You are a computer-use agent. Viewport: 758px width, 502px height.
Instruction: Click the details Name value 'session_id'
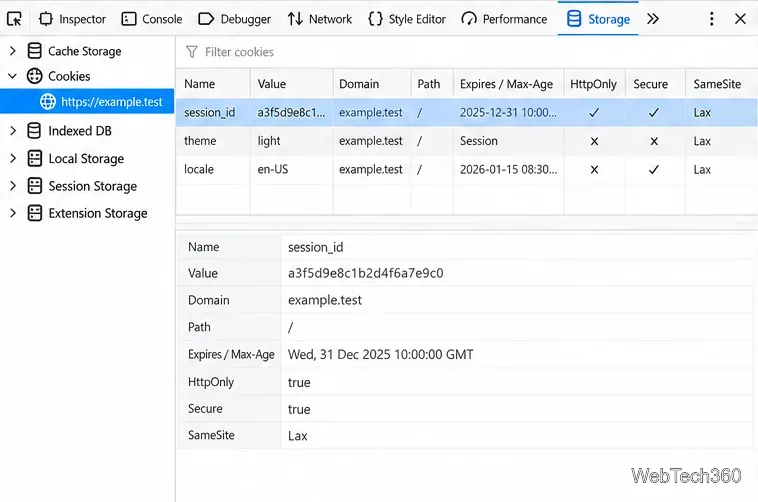coord(315,247)
